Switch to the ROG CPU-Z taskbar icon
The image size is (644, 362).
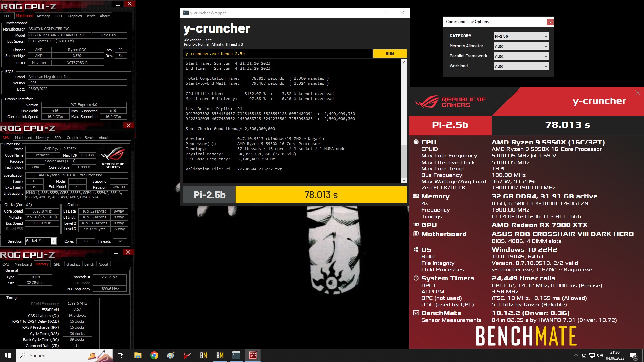coord(253,355)
